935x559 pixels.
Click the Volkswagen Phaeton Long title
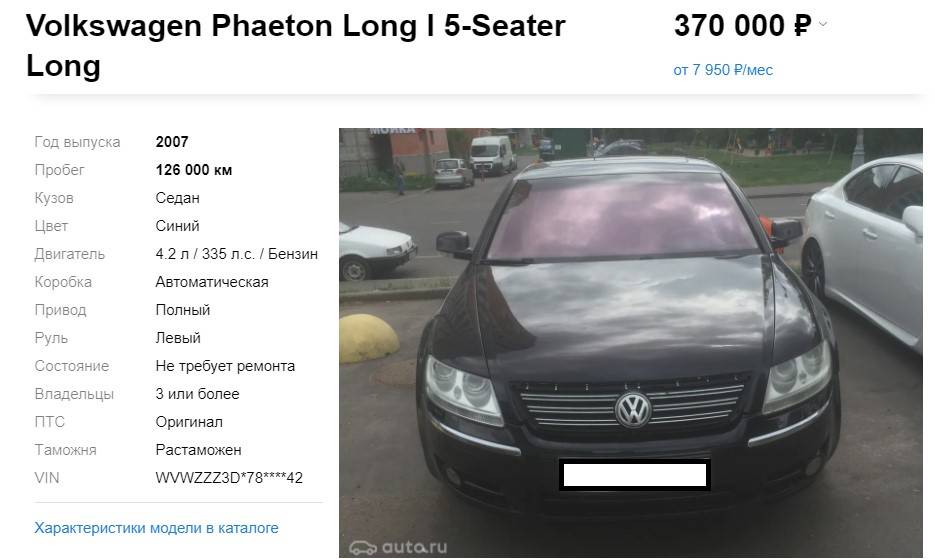296,45
